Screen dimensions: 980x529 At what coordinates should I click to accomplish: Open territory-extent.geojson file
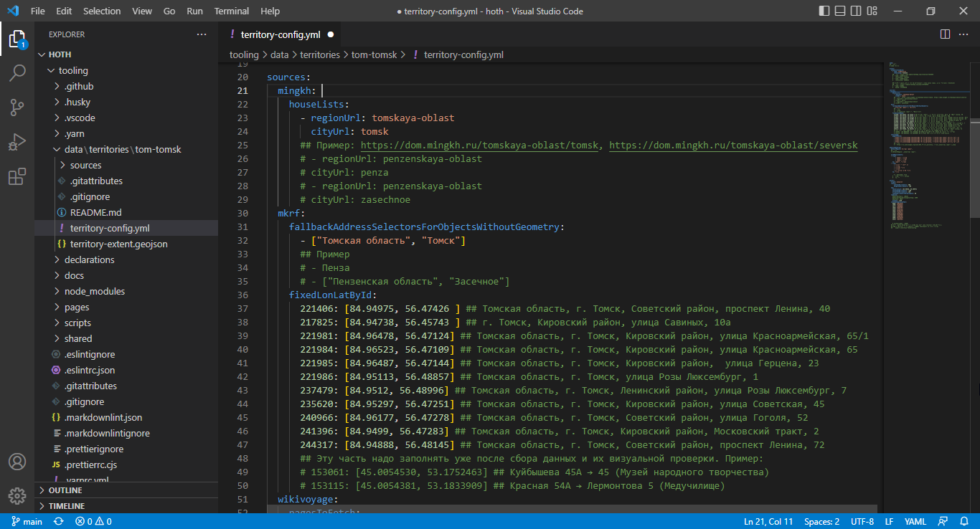(126, 244)
